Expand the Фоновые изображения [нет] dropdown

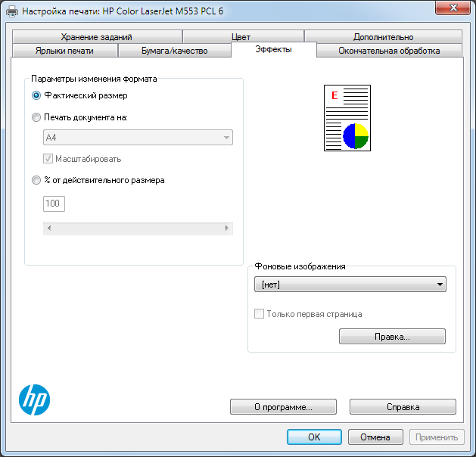tap(350, 284)
